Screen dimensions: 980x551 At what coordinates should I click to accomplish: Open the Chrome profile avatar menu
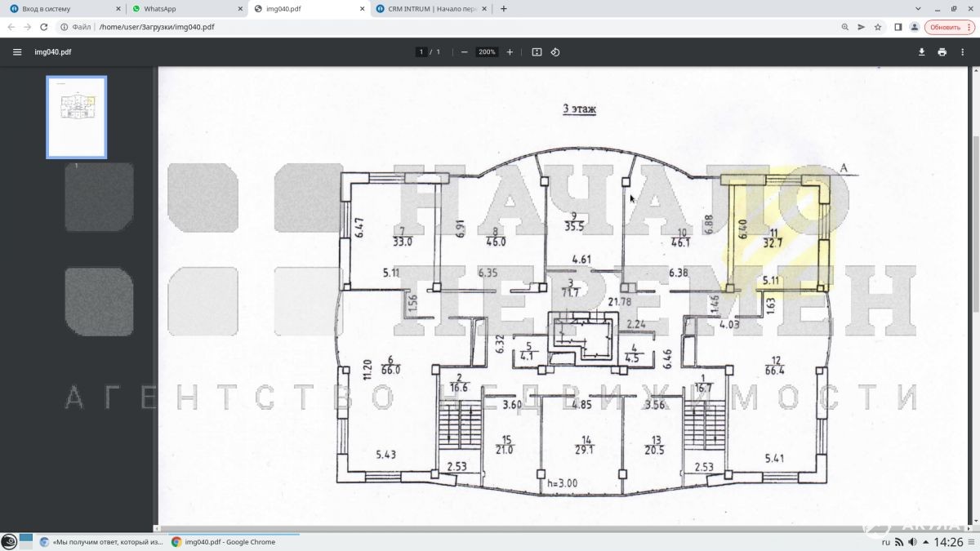click(x=915, y=27)
